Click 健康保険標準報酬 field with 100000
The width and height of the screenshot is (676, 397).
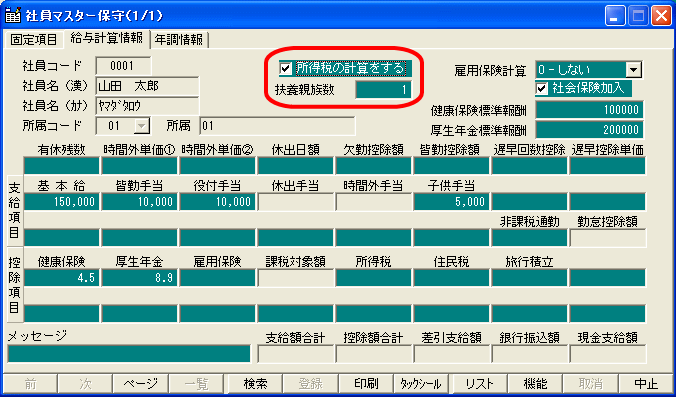point(589,110)
